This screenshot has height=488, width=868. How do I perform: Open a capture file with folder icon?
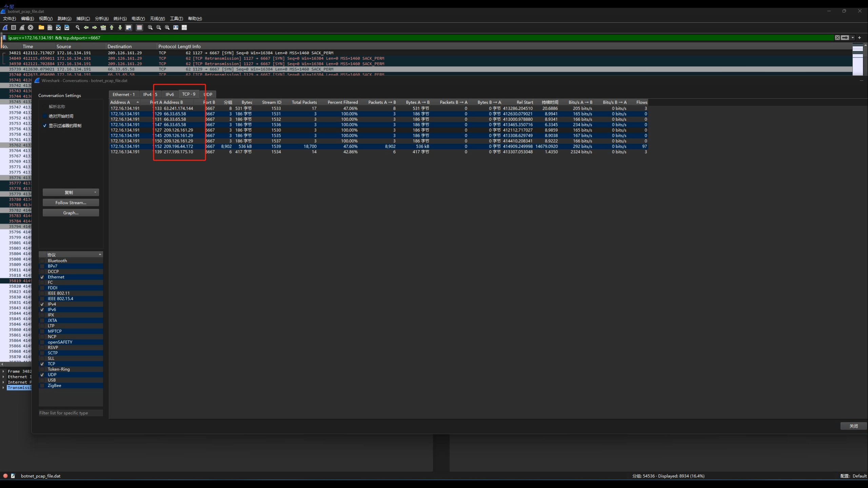tap(41, 27)
